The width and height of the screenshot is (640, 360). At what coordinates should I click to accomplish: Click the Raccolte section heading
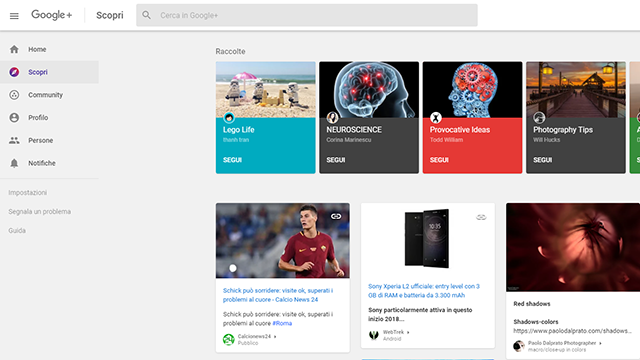pyautogui.click(x=230, y=51)
